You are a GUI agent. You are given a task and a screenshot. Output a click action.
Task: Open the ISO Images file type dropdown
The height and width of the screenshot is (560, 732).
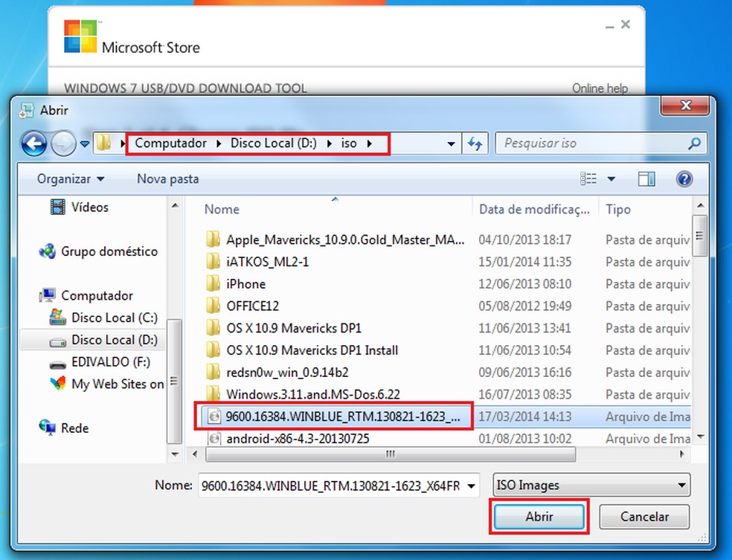[591, 486]
